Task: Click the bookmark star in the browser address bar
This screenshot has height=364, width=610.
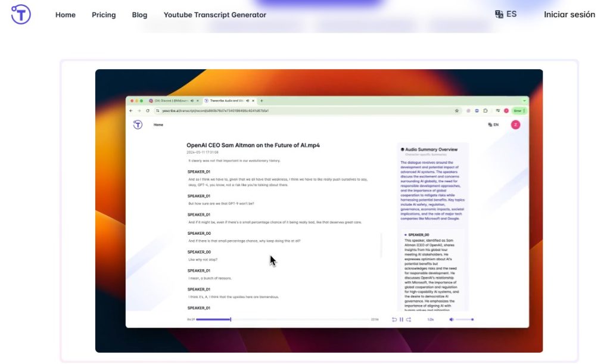Action: (x=457, y=111)
